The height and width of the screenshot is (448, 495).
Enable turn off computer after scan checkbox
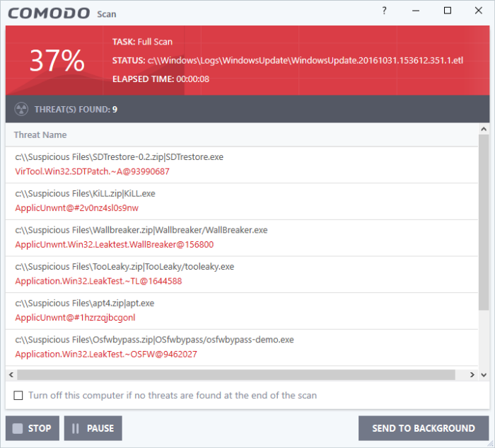pos(18,396)
